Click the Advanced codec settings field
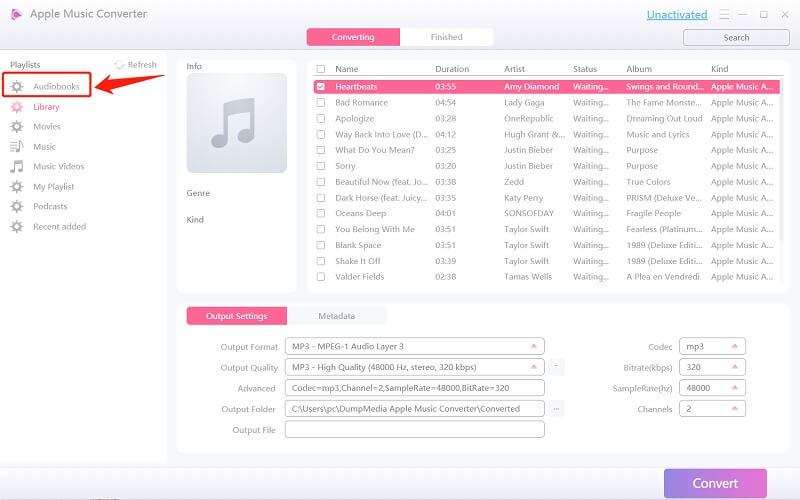The width and height of the screenshot is (800, 500). [414, 388]
